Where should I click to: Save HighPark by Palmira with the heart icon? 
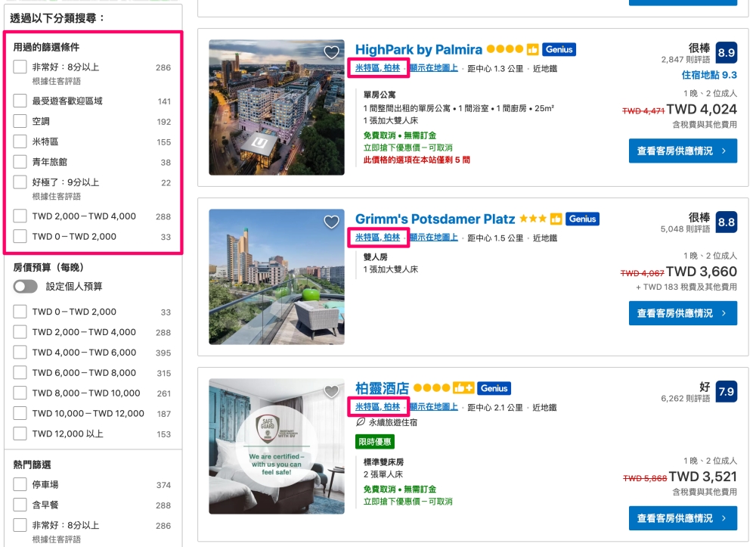point(331,52)
